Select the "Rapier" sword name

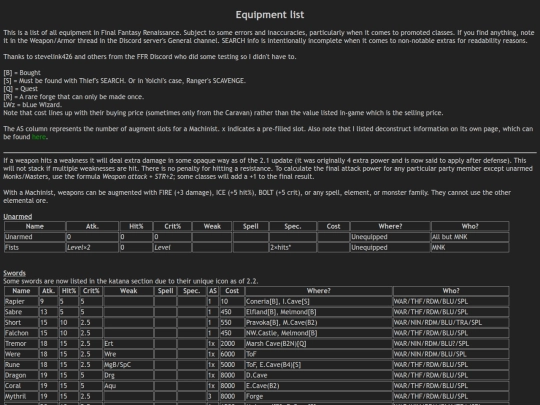coord(21,301)
